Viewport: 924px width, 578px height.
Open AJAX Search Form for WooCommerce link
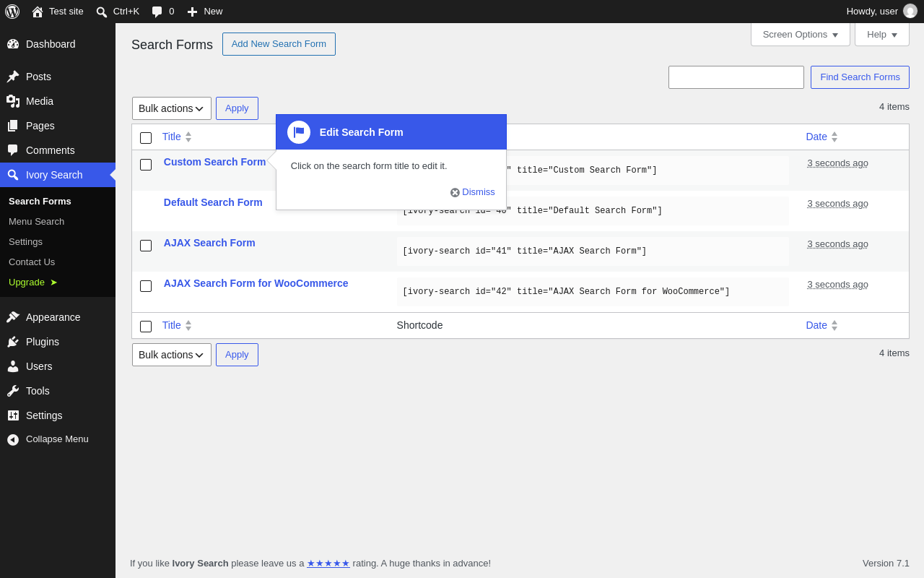[256, 283]
